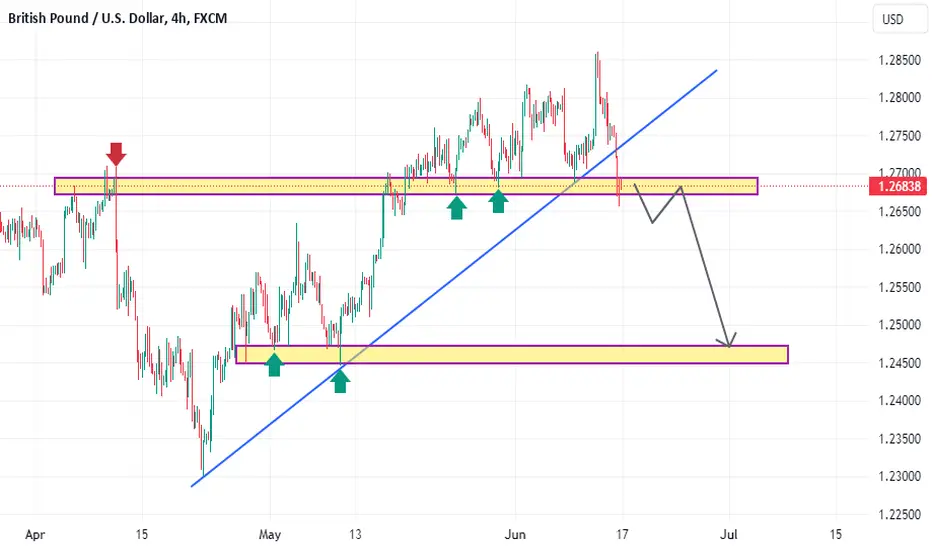Screen dimensions: 932x550
Task: Click the Jul date label on time axis
Action: tap(729, 535)
